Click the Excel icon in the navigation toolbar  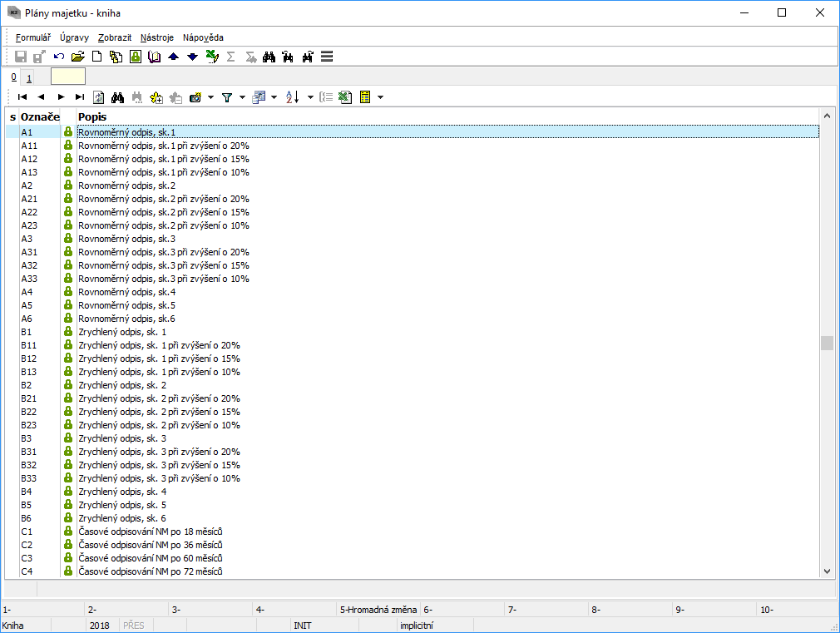pos(345,97)
